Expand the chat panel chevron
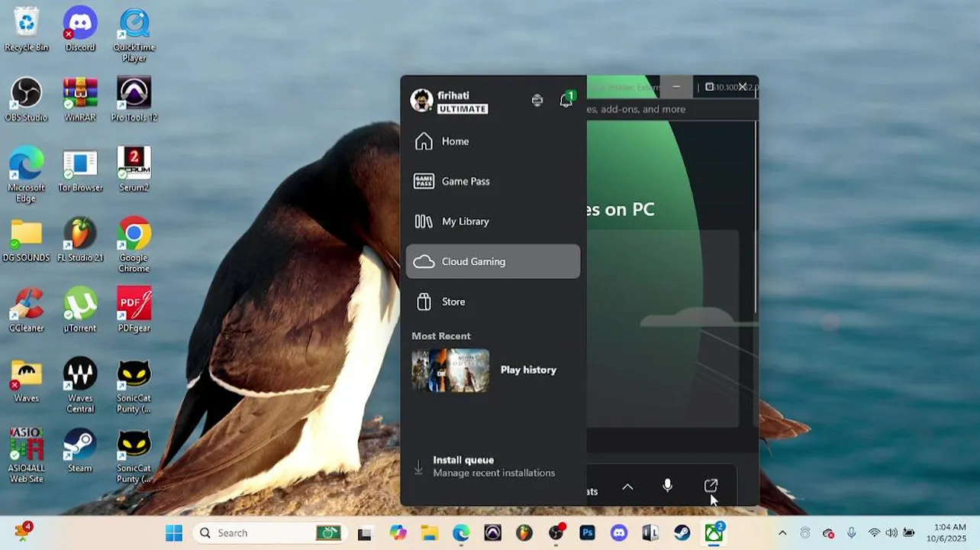 click(x=627, y=487)
